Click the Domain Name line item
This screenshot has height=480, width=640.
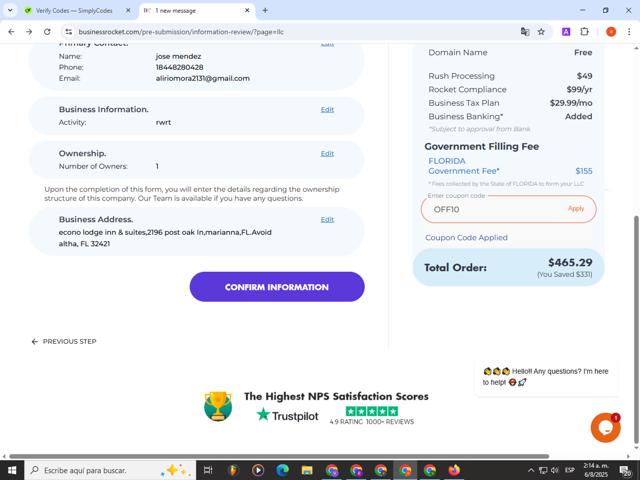coord(510,52)
